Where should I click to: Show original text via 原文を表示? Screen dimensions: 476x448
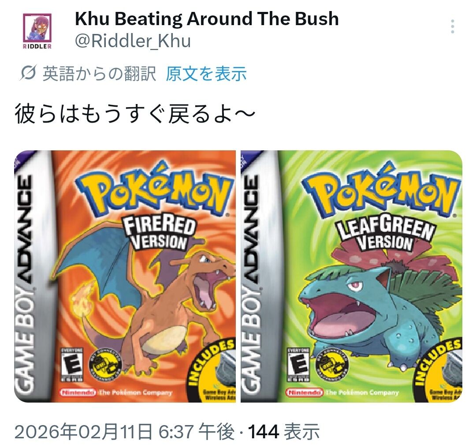tap(206, 74)
